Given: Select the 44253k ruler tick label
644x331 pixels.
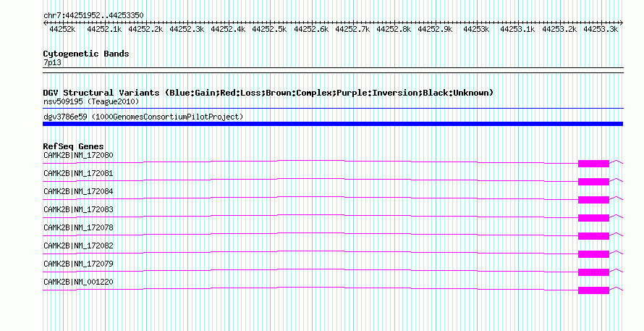Looking at the screenshot, I should (x=476, y=29).
